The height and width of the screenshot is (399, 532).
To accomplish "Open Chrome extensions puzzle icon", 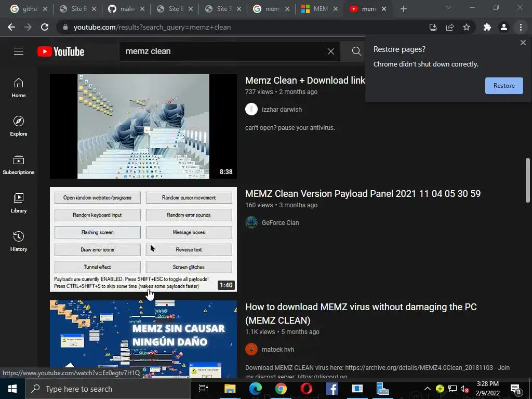I will pyautogui.click(x=487, y=27).
